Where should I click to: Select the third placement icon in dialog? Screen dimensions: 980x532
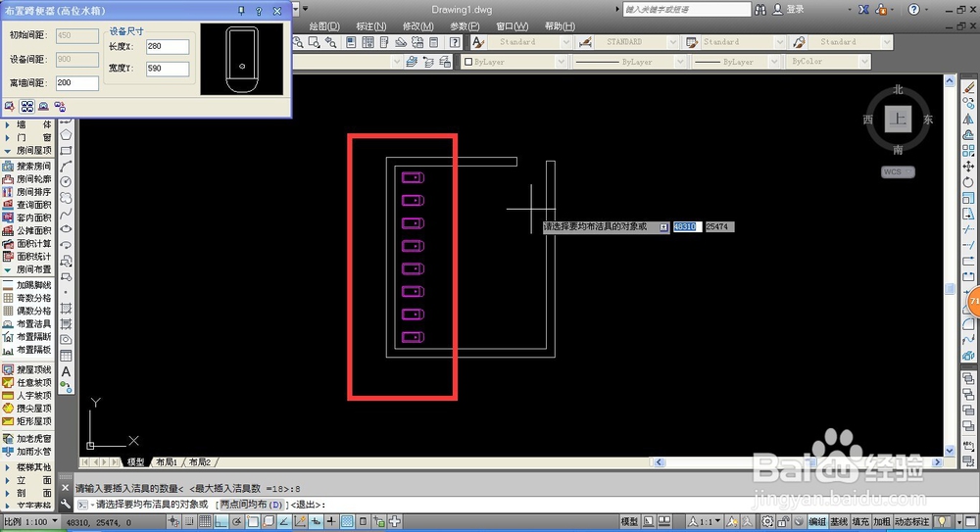[43, 106]
